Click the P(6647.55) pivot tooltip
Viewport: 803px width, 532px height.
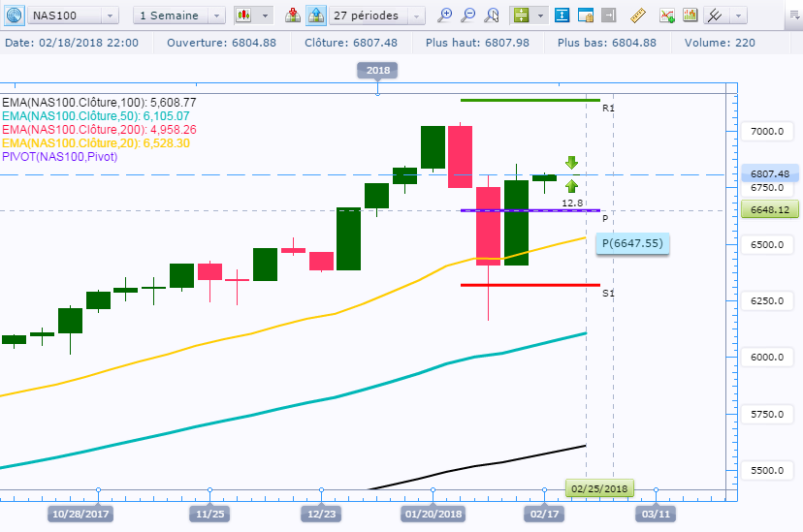pos(632,243)
